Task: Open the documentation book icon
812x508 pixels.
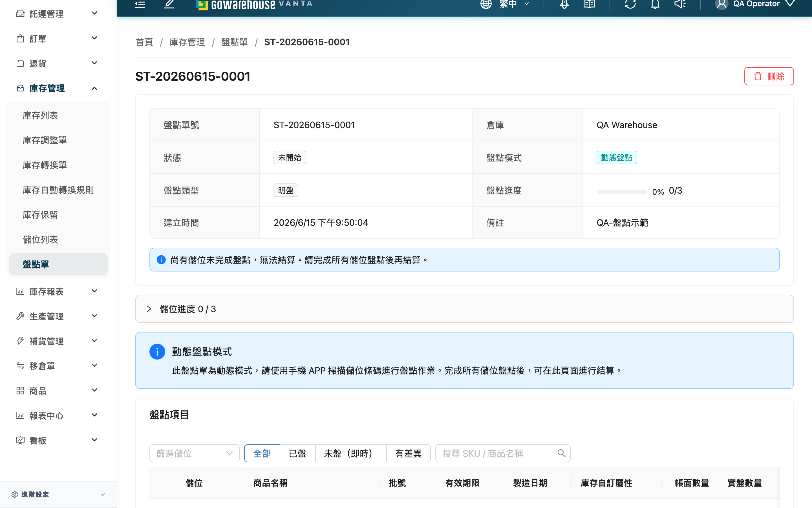Action: coord(589,4)
